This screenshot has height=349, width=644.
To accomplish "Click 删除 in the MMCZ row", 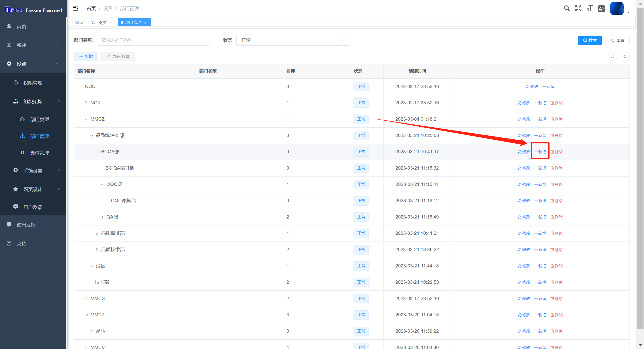I will 557,119.
